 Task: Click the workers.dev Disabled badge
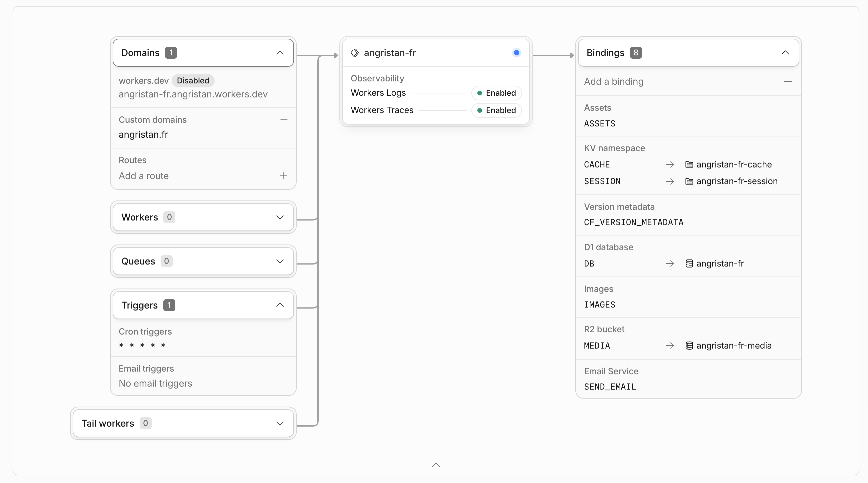(x=193, y=81)
